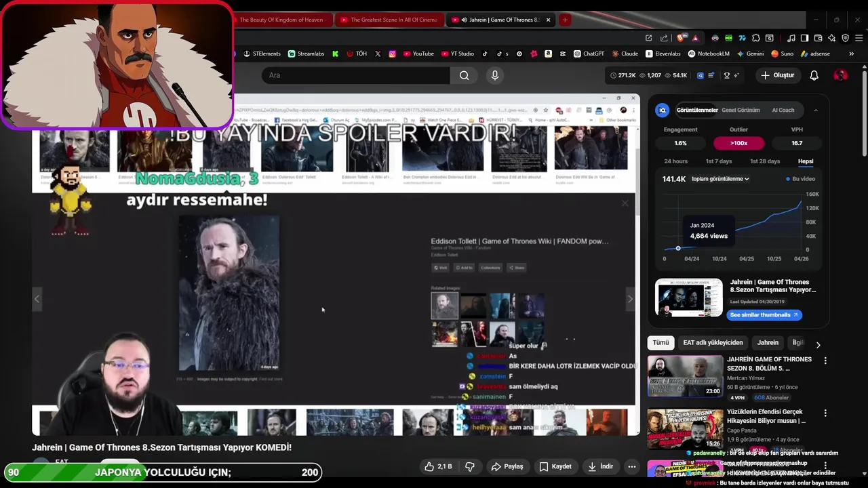Open the YT Studio bookmark

tap(458, 54)
